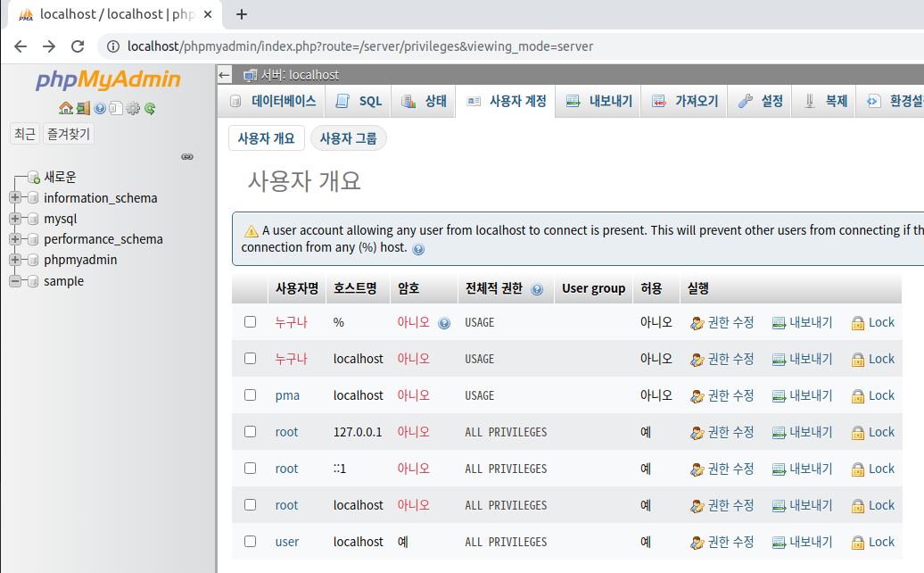Click the chain link icon in sidebar
This screenshot has width=924, height=573.
[x=187, y=157]
